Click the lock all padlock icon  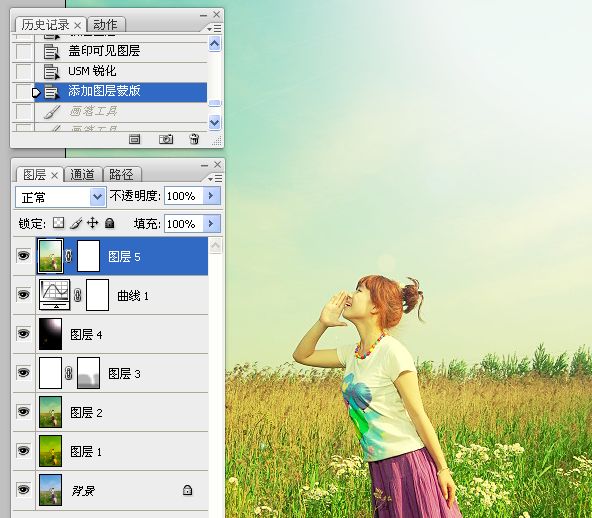(109, 223)
